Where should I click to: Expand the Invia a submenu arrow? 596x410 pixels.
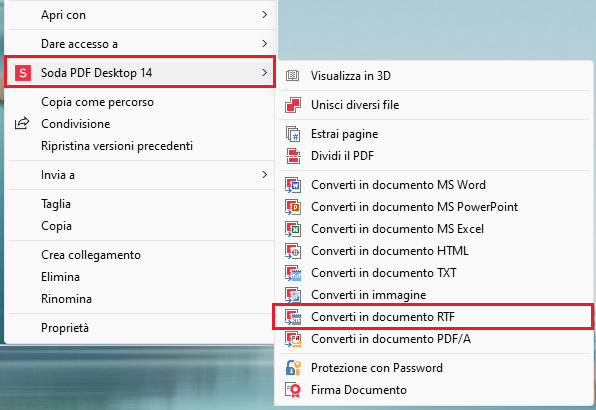pyautogui.click(x=265, y=175)
